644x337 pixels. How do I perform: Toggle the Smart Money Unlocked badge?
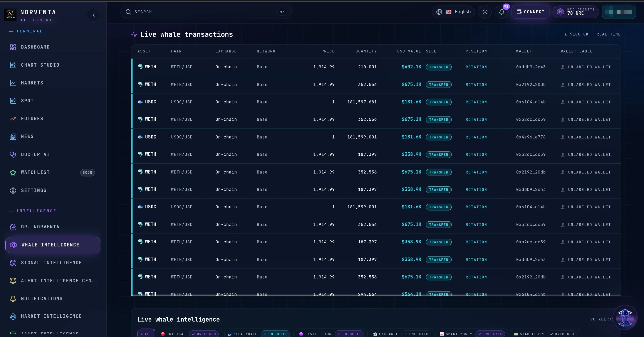coord(490,334)
